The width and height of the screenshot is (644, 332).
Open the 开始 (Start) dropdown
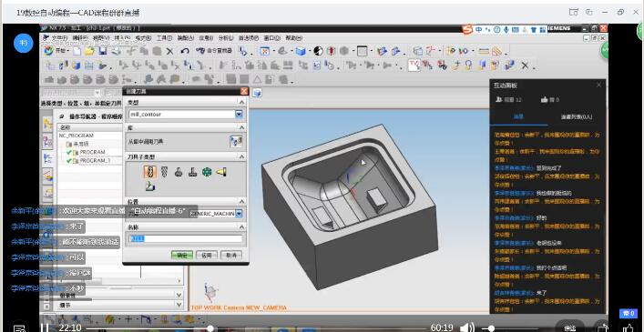[x=57, y=51]
